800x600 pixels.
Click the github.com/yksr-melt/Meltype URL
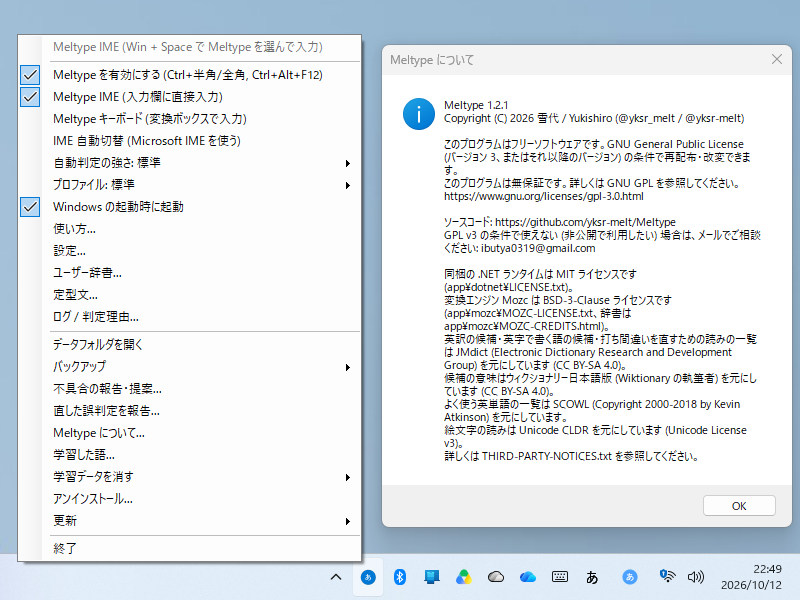[585, 222]
